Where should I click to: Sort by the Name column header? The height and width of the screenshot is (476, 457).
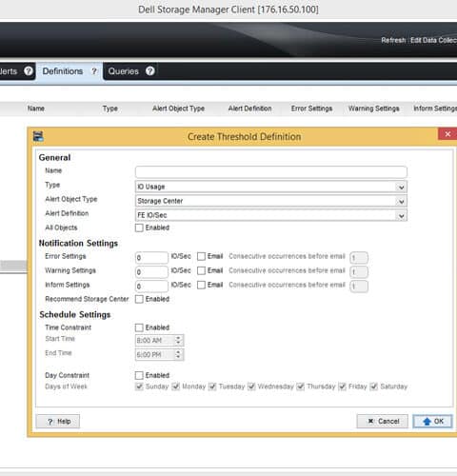tap(36, 109)
